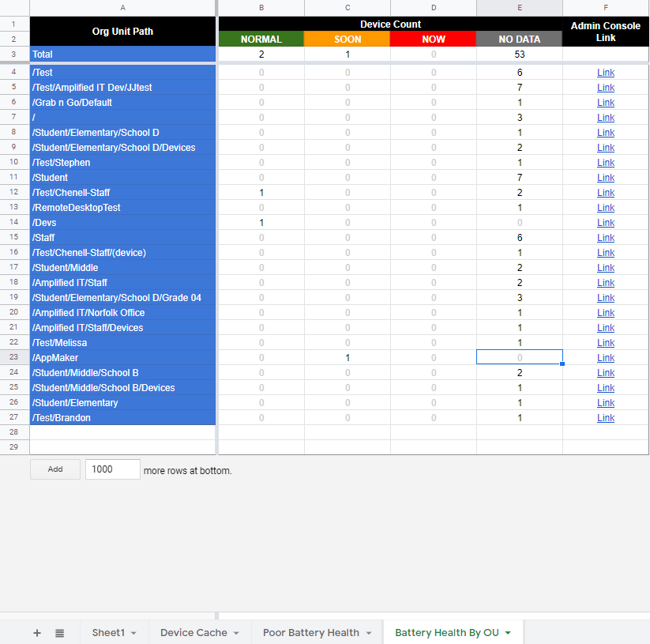Select the red NOW header cell
The height and width of the screenshot is (644, 650).
pyautogui.click(x=433, y=39)
